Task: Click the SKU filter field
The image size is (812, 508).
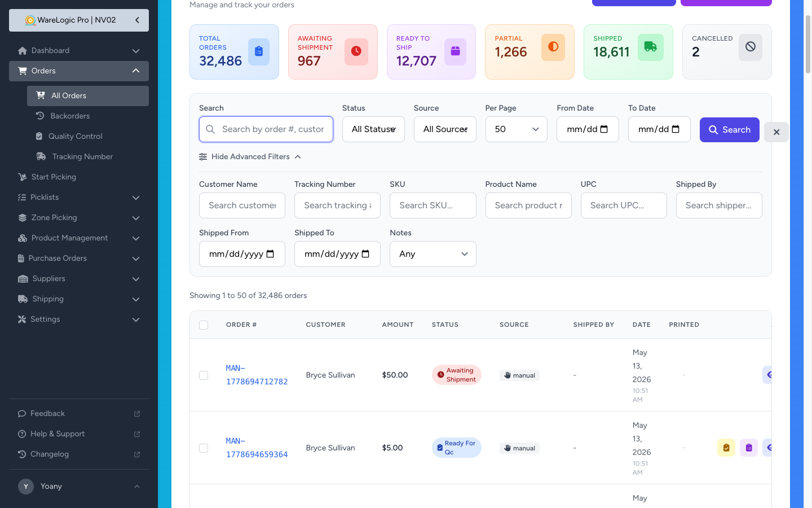Action: click(x=433, y=205)
